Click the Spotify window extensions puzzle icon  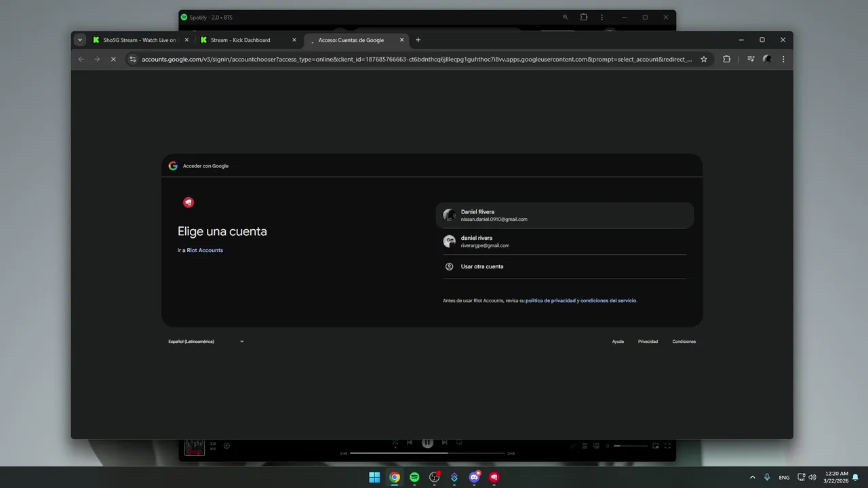tap(583, 17)
